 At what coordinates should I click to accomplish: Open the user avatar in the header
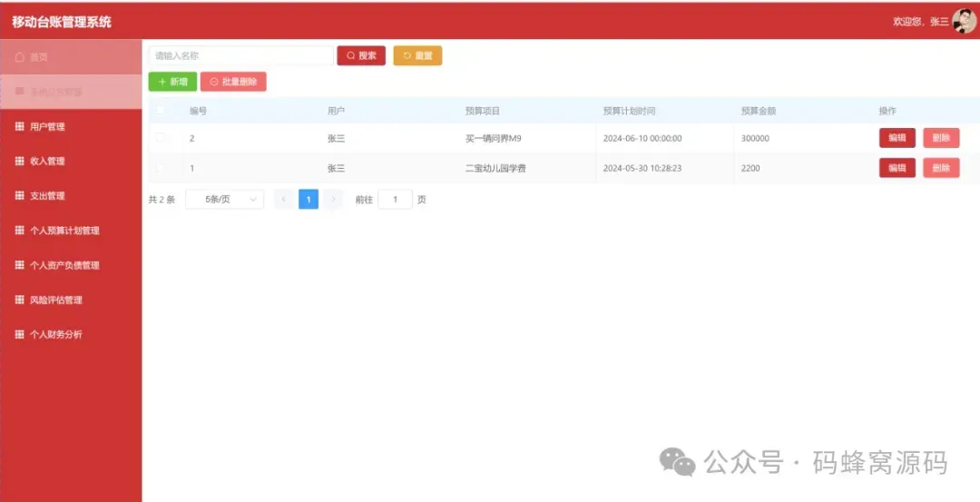(964, 21)
